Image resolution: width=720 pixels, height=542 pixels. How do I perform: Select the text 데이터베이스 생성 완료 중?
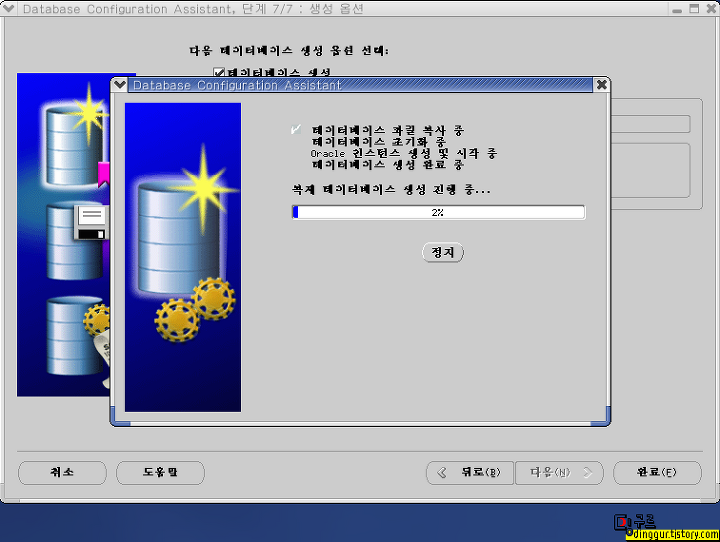coord(388,164)
